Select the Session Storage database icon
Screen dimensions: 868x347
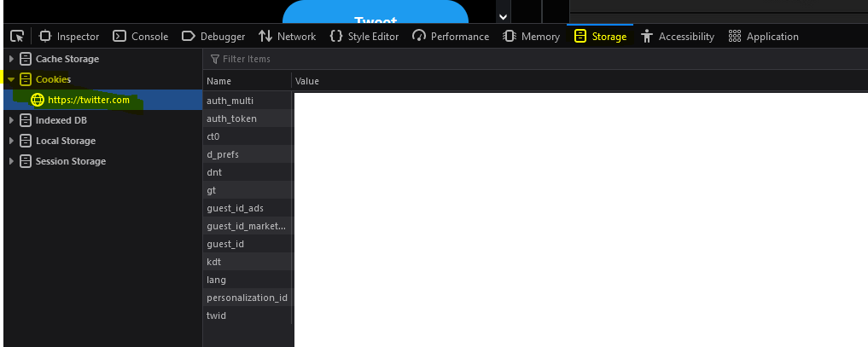pyautogui.click(x=26, y=161)
